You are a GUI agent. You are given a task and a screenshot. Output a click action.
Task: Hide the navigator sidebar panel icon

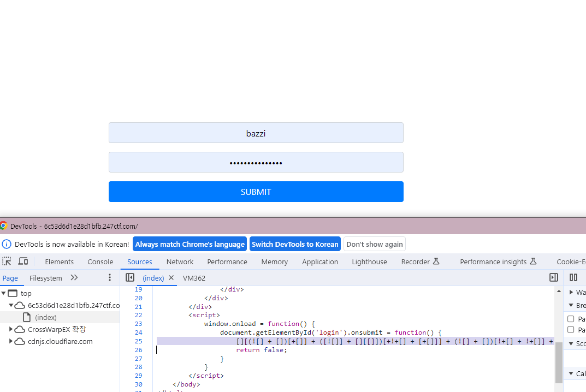tap(130, 277)
